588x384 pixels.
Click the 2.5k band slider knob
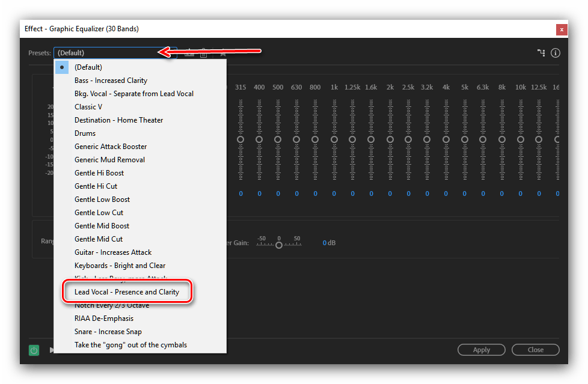coord(408,139)
